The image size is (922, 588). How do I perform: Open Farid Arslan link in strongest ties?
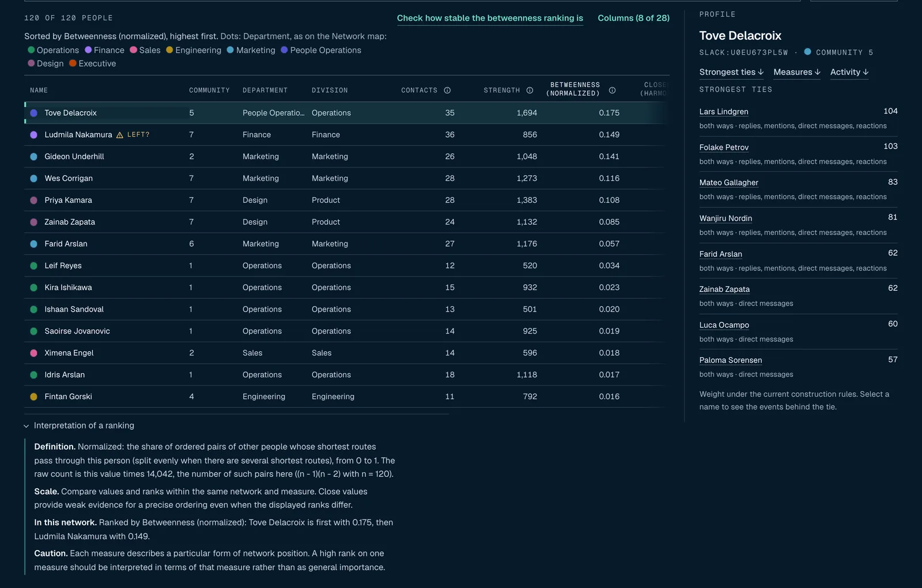[720, 254]
